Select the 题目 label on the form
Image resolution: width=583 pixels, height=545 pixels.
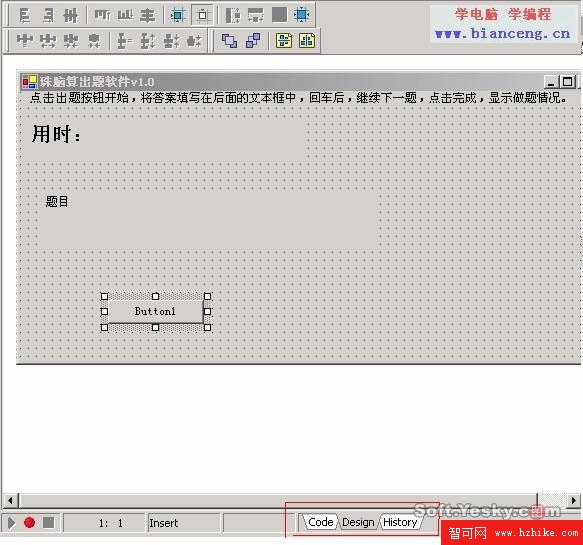tap(208, 220)
